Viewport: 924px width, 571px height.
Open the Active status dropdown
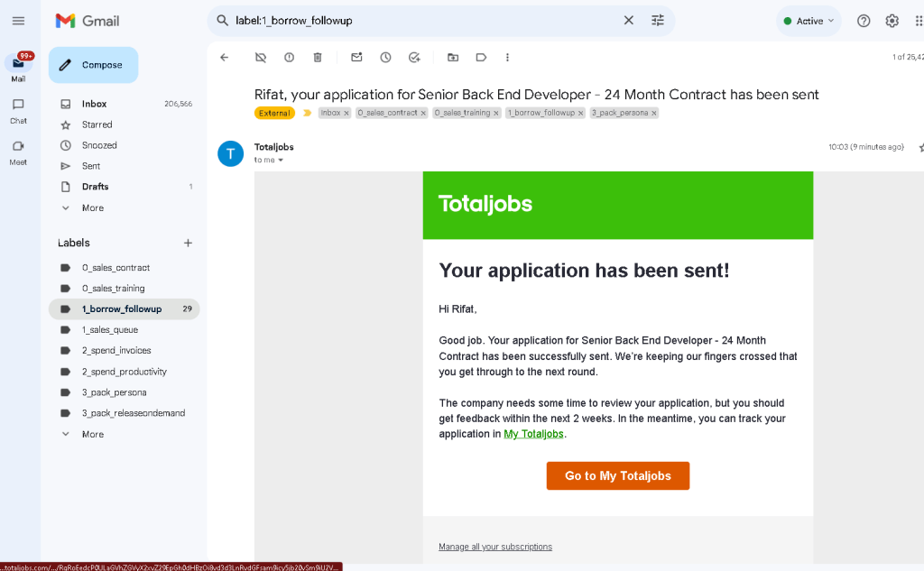(808, 22)
